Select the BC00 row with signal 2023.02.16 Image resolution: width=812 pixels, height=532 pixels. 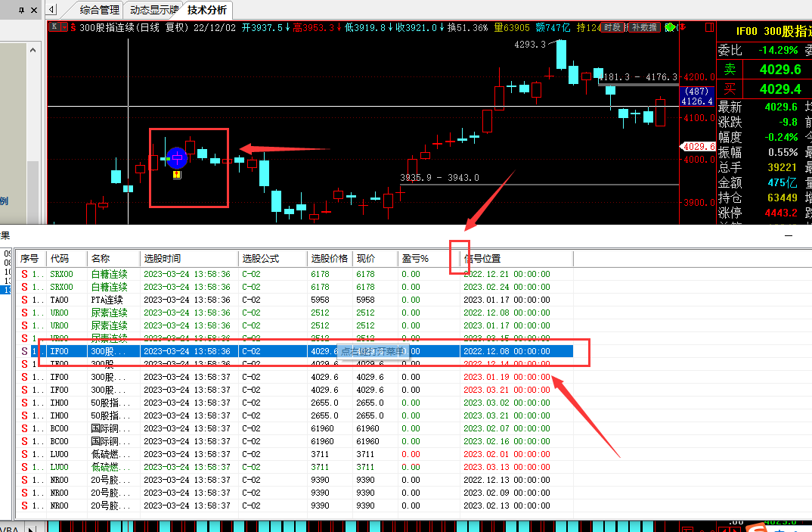point(295,441)
